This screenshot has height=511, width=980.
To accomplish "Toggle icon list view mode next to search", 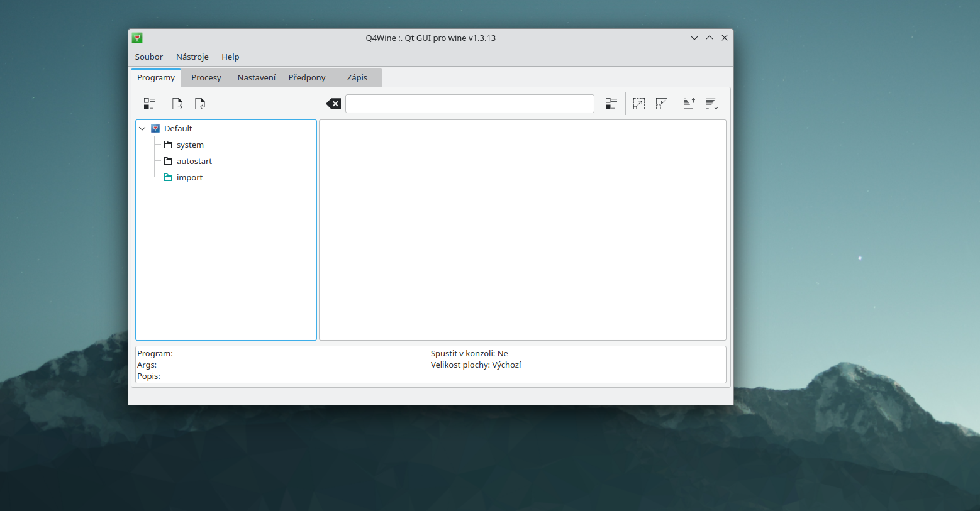I will [x=611, y=104].
